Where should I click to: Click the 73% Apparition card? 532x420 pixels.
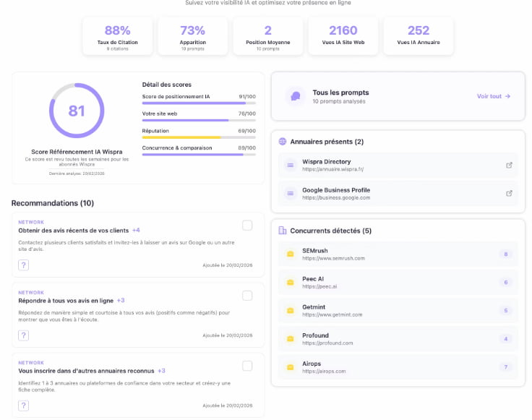click(193, 36)
